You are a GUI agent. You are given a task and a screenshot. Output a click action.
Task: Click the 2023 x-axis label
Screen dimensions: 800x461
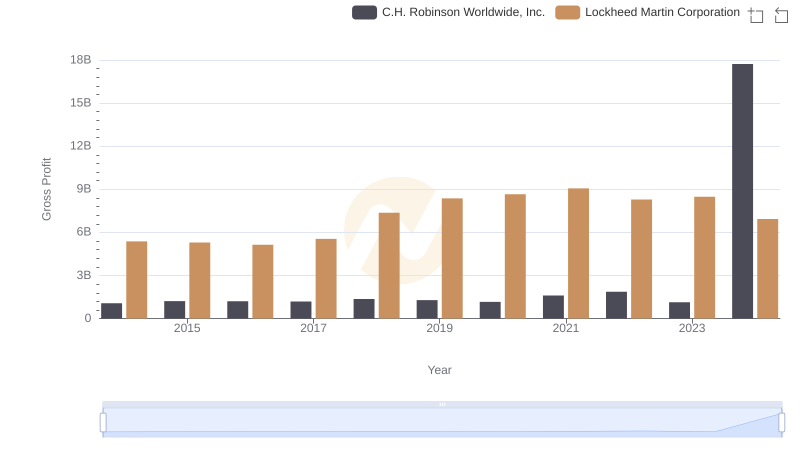click(692, 328)
